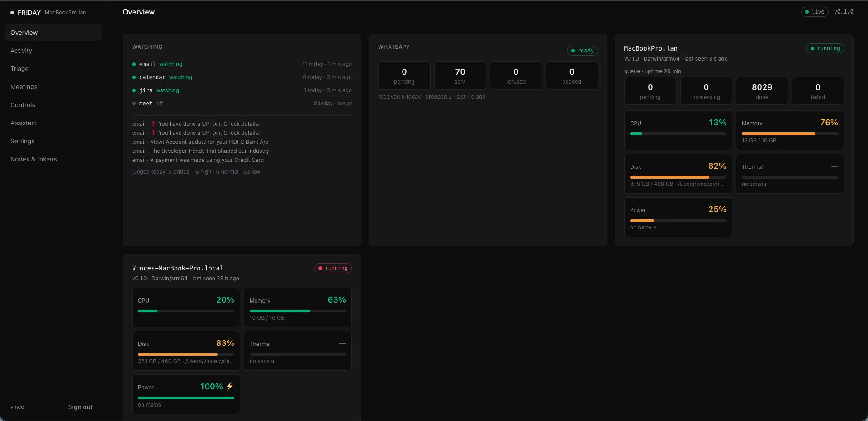Select the 70 sent WhatsApp counter
The height and width of the screenshot is (421, 868).
(460, 76)
